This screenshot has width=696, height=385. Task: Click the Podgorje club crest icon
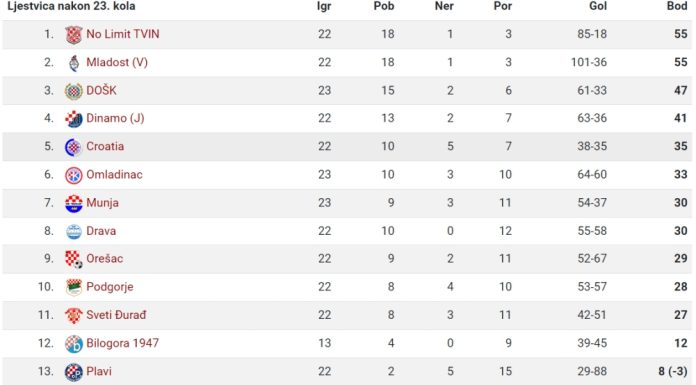coord(74,287)
